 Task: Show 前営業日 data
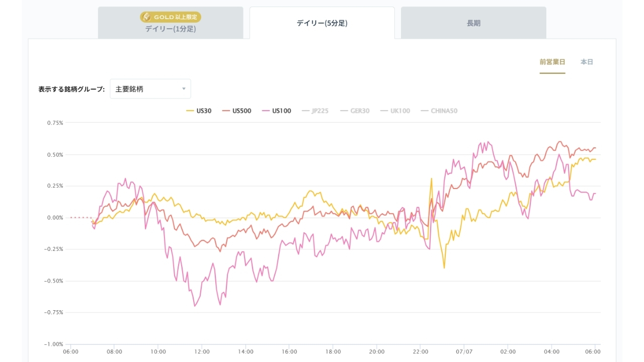[x=552, y=62]
